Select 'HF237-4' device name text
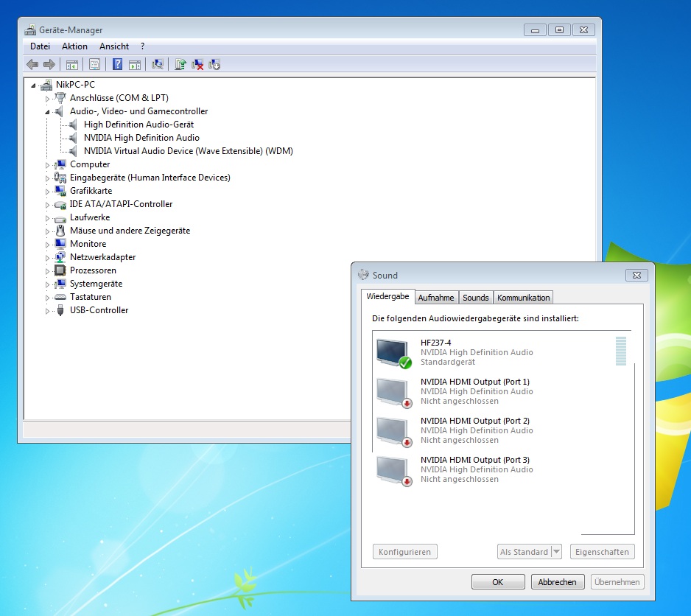The height and width of the screenshot is (616, 691). [x=436, y=343]
